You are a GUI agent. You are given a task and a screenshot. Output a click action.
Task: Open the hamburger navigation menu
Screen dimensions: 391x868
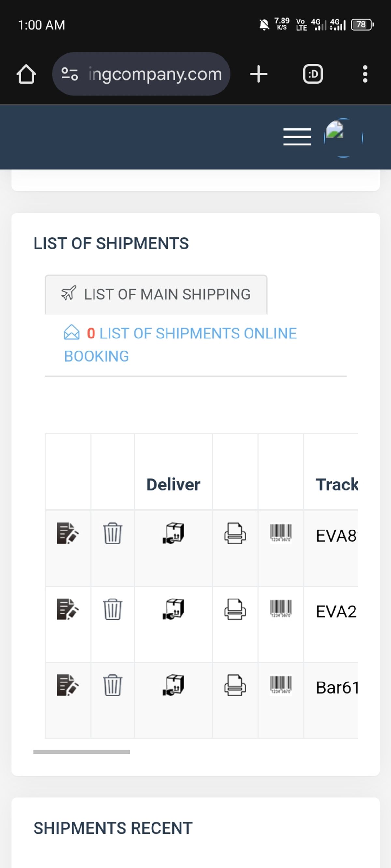click(x=297, y=137)
